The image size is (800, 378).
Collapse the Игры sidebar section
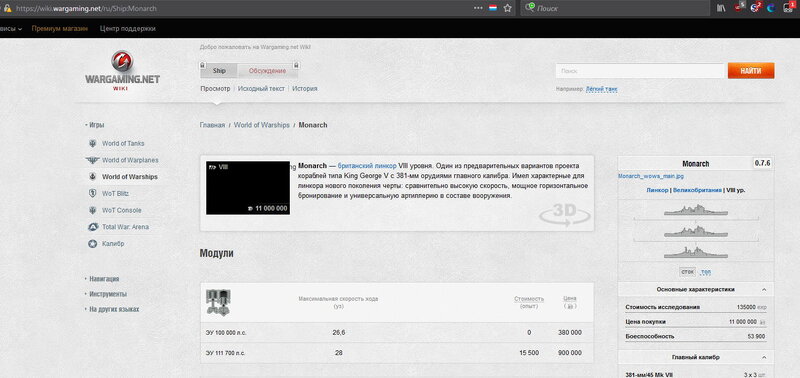pyautogui.click(x=94, y=124)
